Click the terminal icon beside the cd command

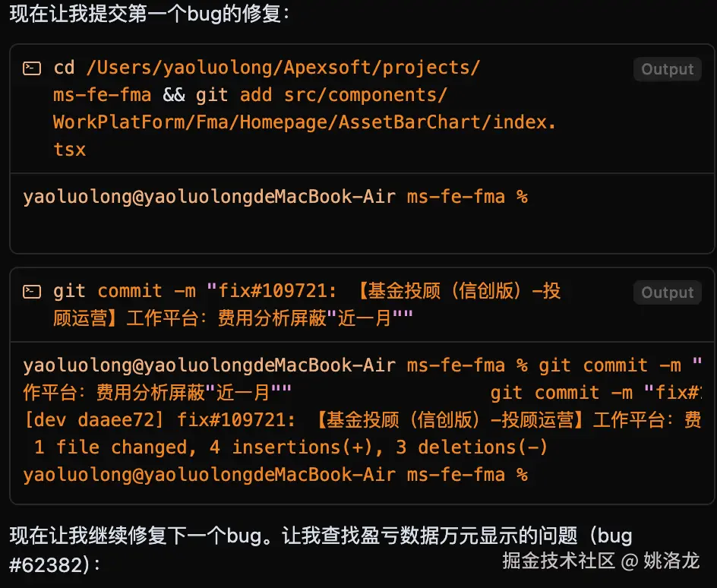coord(31,68)
